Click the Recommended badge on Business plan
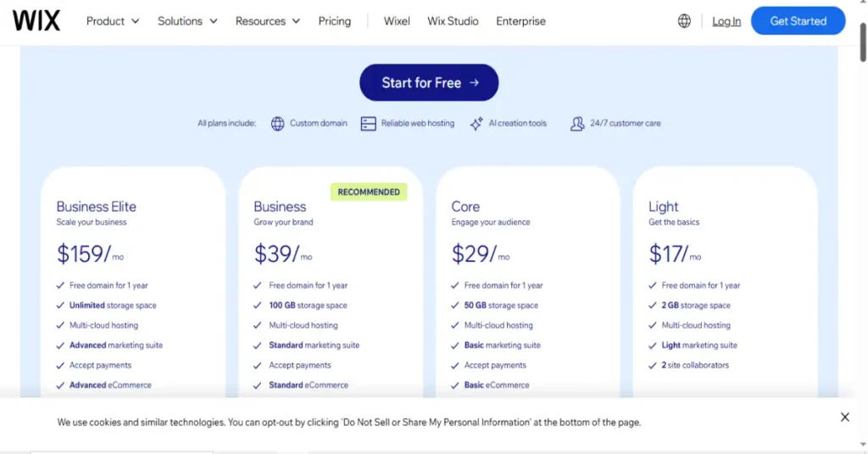This screenshot has height=454, width=868. coord(369,192)
